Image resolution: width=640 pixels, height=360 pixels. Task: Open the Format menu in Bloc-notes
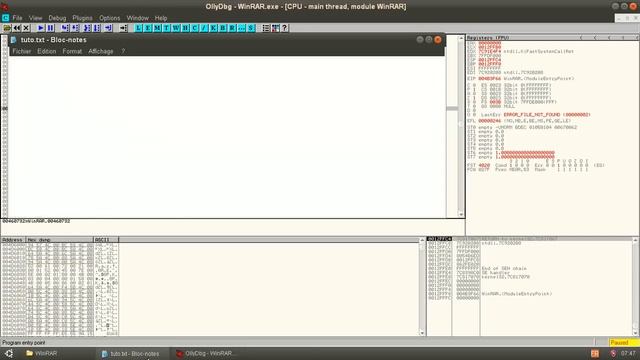[72, 51]
